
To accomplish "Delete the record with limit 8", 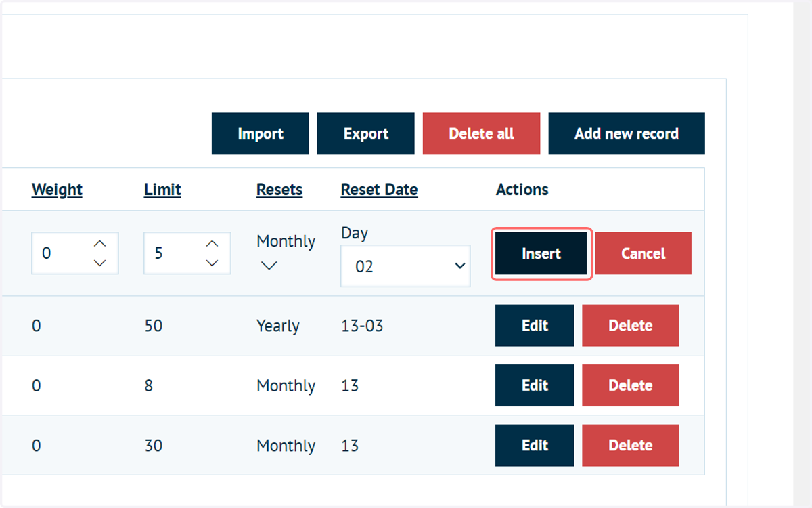I will [631, 385].
